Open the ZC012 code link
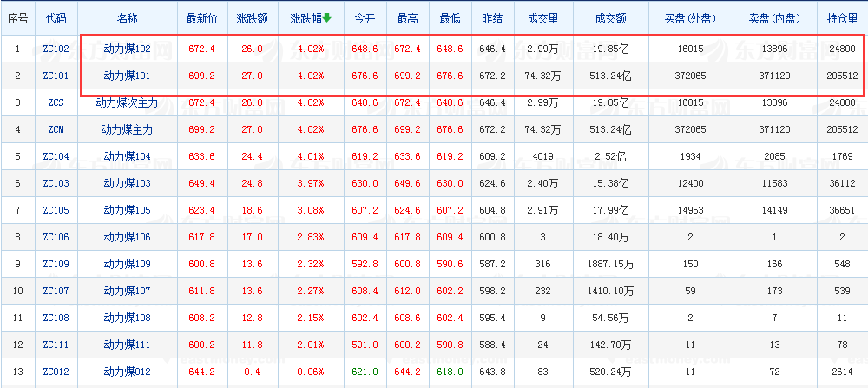868x388 pixels. tap(56, 372)
